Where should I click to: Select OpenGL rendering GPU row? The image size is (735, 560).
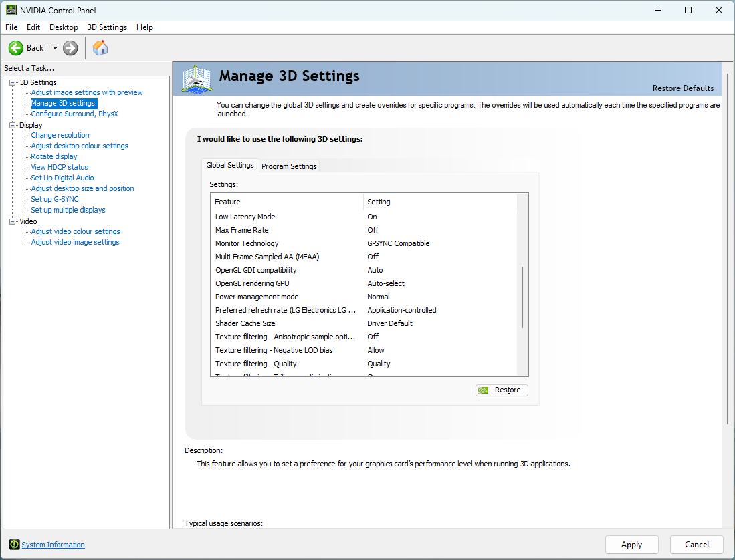click(364, 283)
